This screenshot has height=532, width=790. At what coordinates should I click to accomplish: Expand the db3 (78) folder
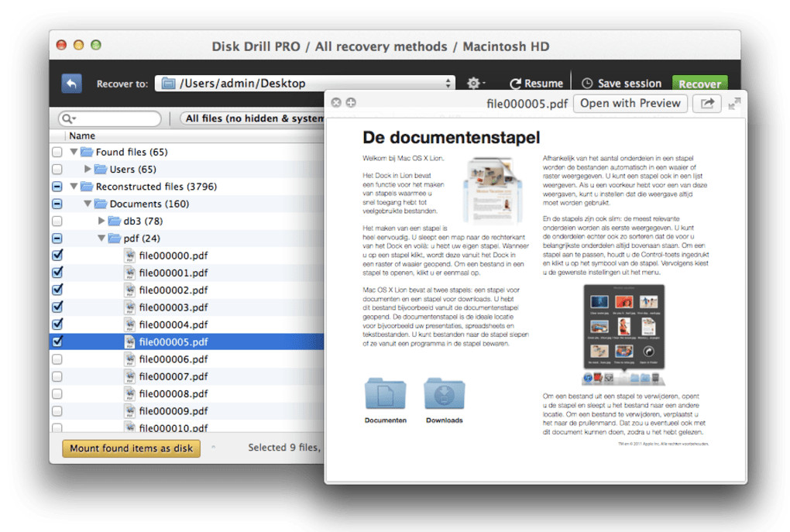[101, 221]
